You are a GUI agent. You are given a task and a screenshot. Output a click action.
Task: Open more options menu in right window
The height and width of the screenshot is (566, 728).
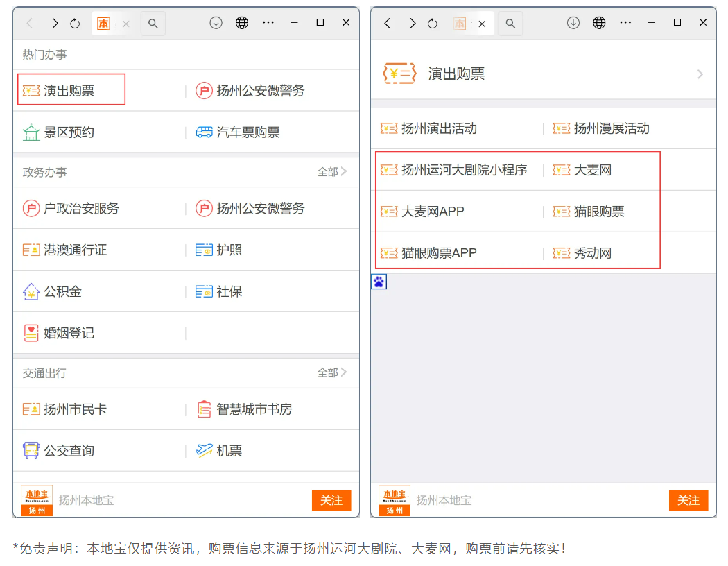point(626,22)
